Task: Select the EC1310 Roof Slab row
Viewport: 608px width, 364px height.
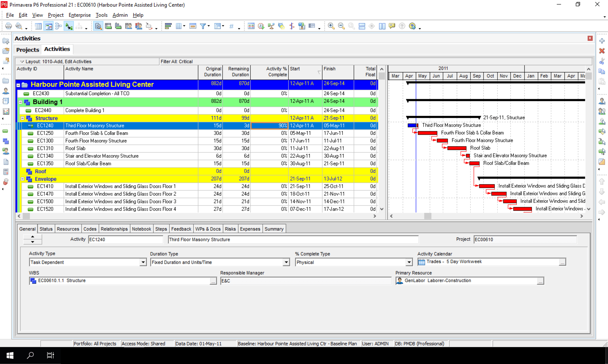Action: point(197,148)
